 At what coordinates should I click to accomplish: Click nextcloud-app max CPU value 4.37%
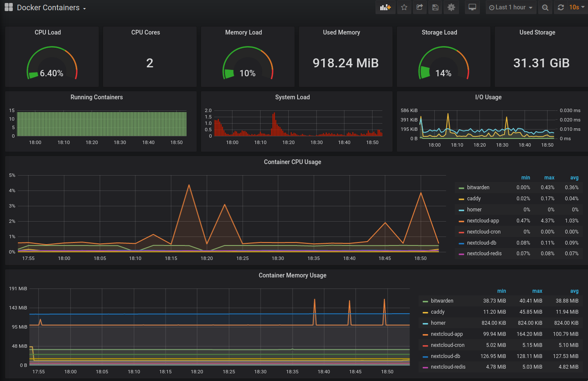pyautogui.click(x=548, y=221)
